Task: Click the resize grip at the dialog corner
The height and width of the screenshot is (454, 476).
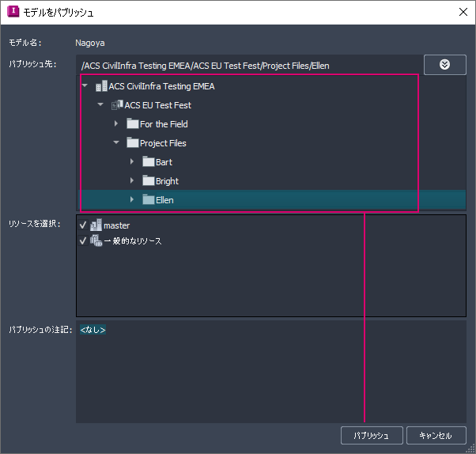Action: pos(470,449)
